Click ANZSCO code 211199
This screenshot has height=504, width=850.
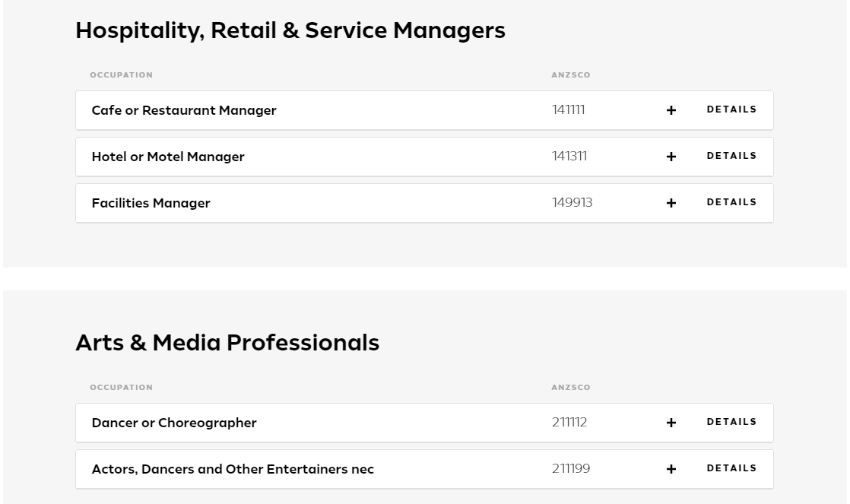571,469
